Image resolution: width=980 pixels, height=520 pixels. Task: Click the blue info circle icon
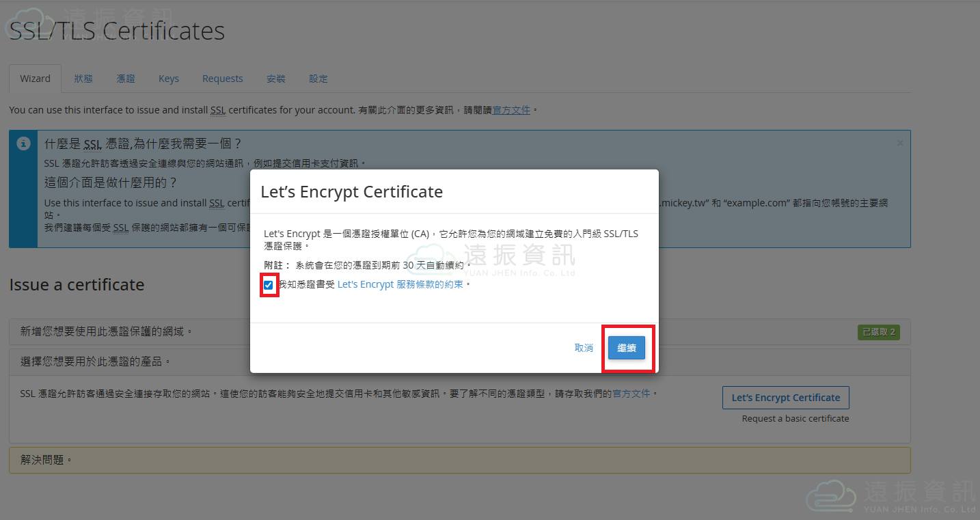click(24, 143)
